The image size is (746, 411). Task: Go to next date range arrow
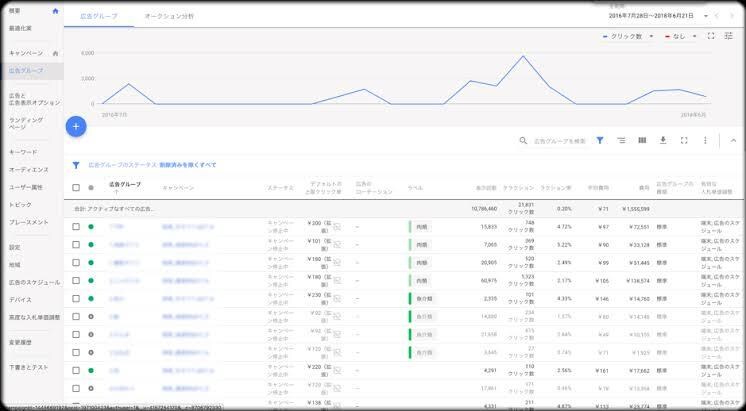(x=732, y=16)
